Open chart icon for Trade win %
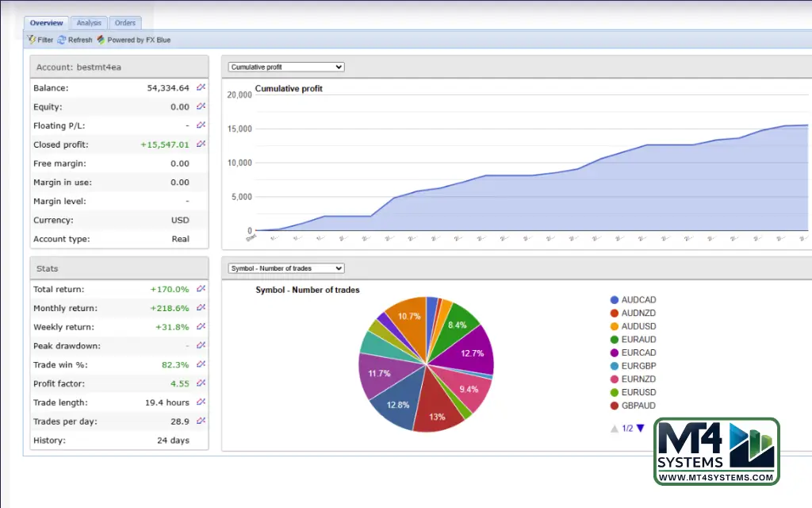Viewport: 812px width, 508px height. pos(201,364)
